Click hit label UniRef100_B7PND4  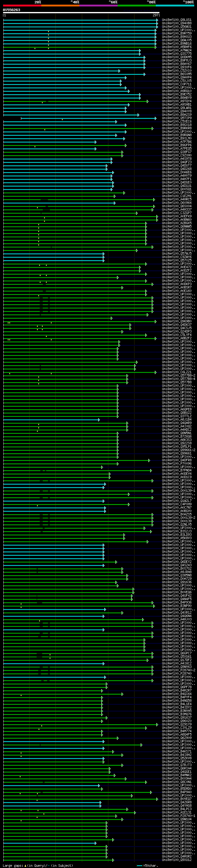tap(176, 470)
